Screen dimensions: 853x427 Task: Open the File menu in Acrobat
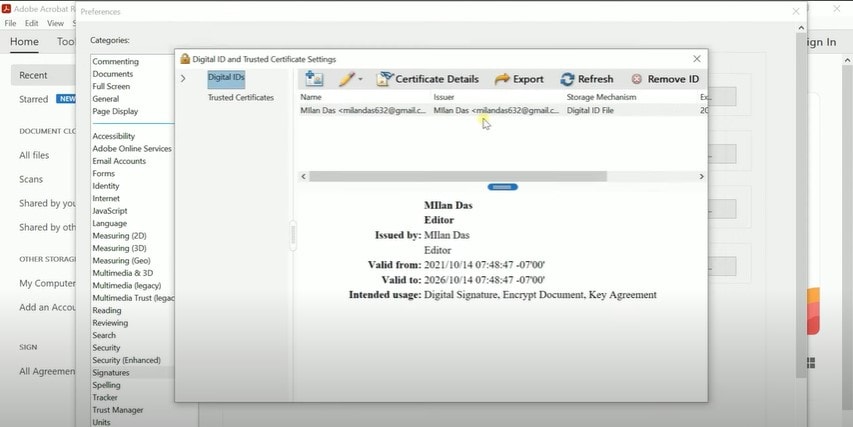[10, 23]
